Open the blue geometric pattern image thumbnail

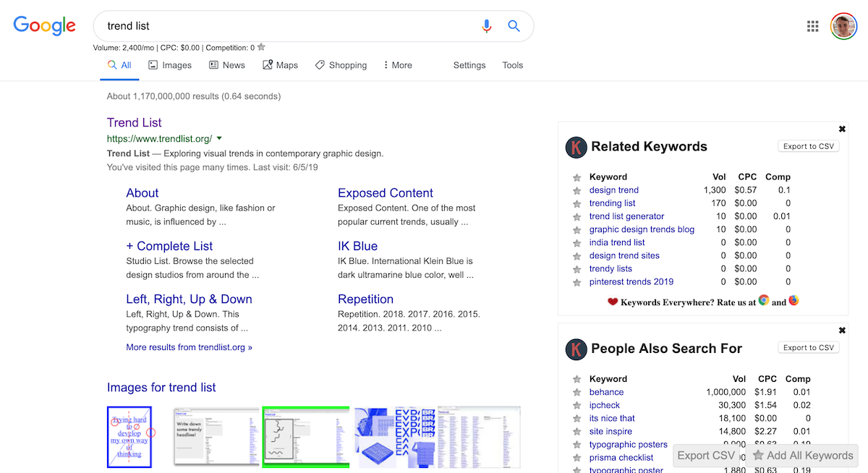pos(394,437)
